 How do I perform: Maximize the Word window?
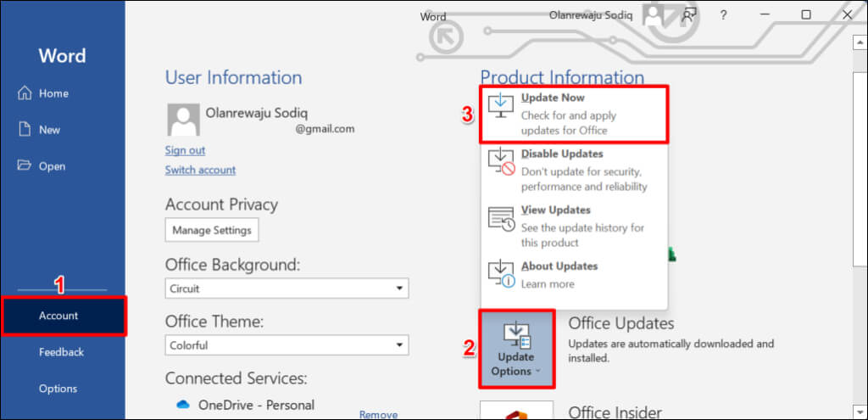(806, 15)
